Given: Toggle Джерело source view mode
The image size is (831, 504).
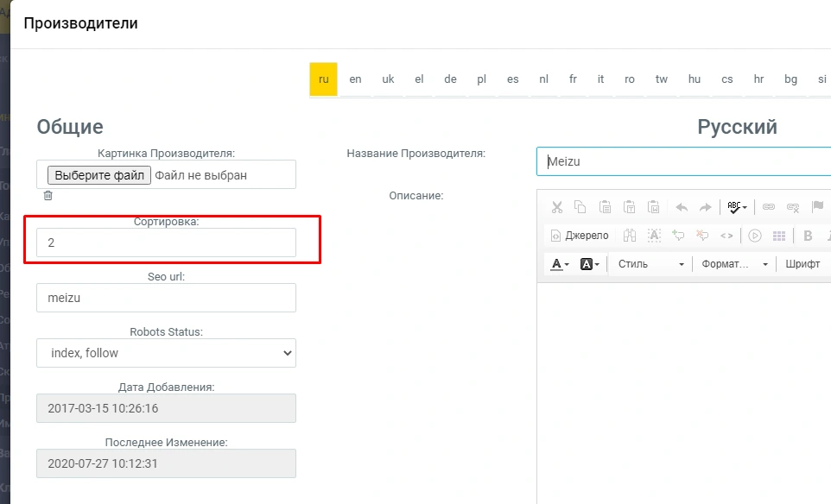Looking at the screenshot, I should click(579, 236).
